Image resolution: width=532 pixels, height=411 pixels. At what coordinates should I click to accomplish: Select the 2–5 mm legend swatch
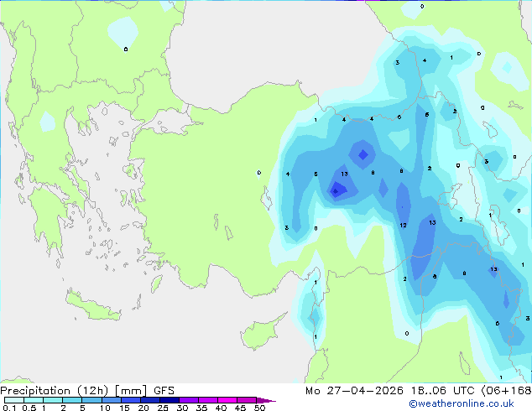[72, 400]
